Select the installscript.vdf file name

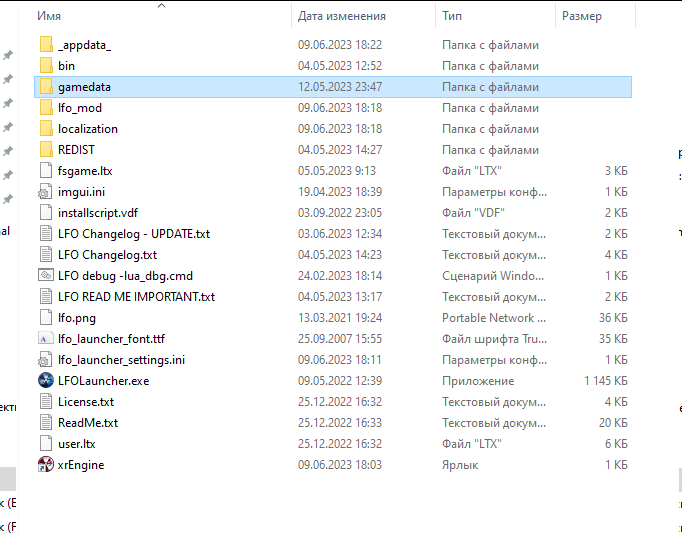pos(98,213)
